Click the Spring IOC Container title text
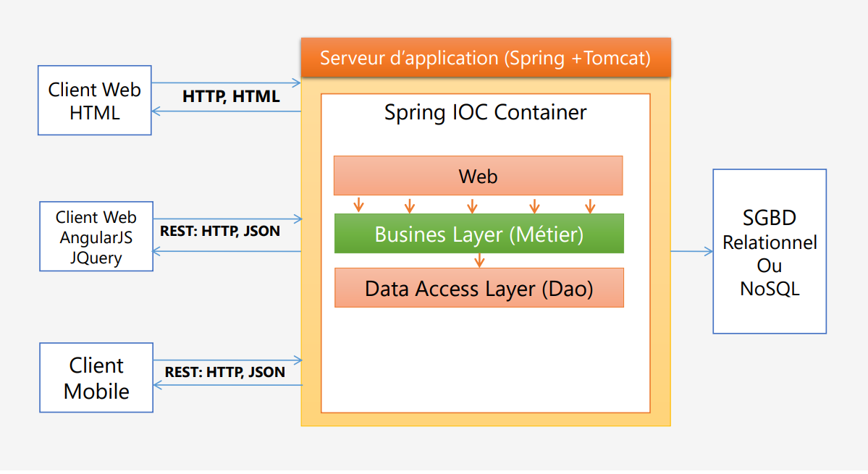 (x=485, y=112)
